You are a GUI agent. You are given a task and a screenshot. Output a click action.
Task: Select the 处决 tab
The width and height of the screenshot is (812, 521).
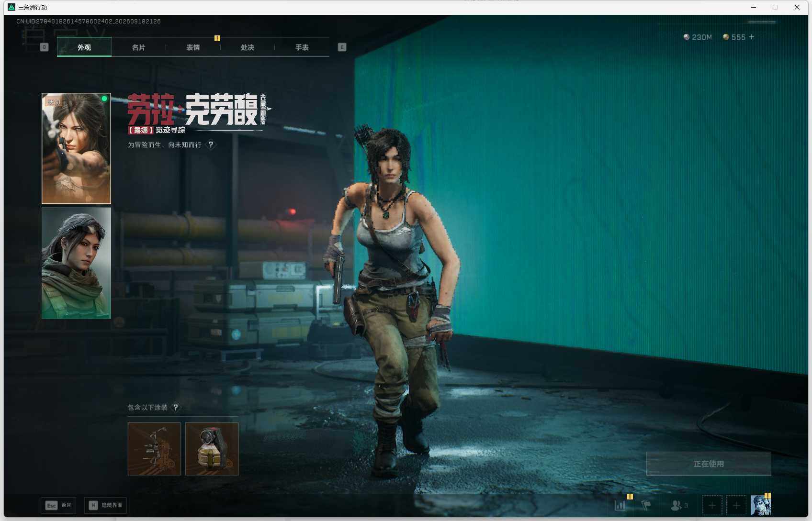click(248, 47)
